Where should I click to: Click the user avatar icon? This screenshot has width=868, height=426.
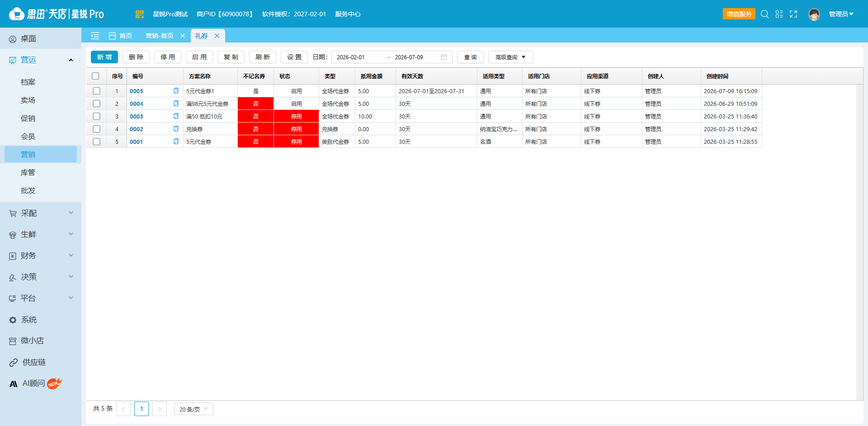[814, 14]
